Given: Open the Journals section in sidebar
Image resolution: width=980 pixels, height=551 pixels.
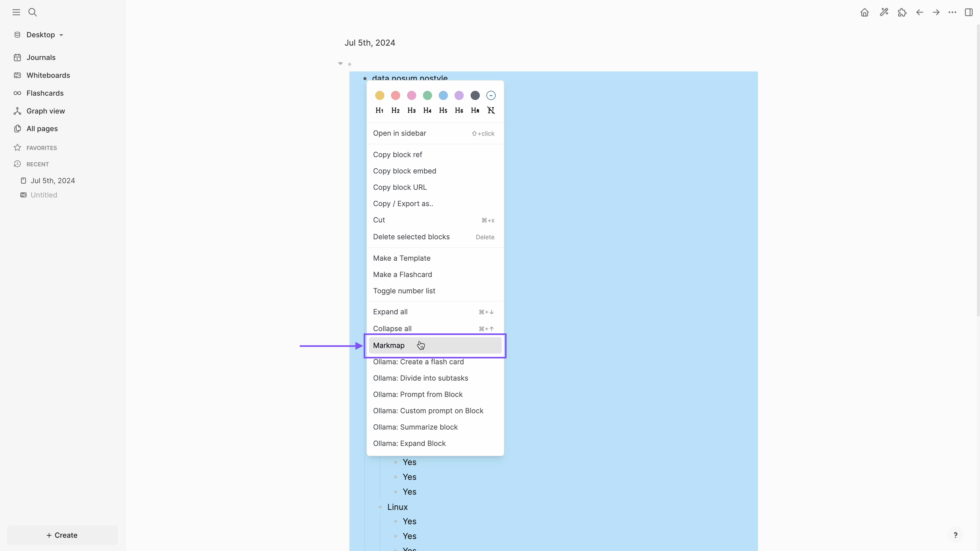Looking at the screenshot, I should (x=41, y=57).
